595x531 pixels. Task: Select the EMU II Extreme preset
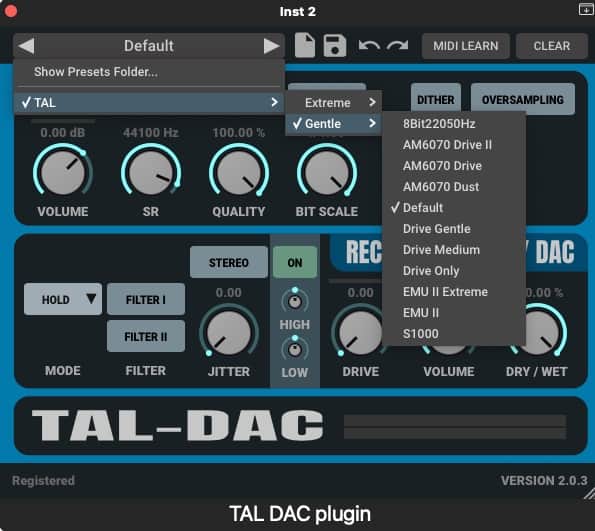click(454, 292)
